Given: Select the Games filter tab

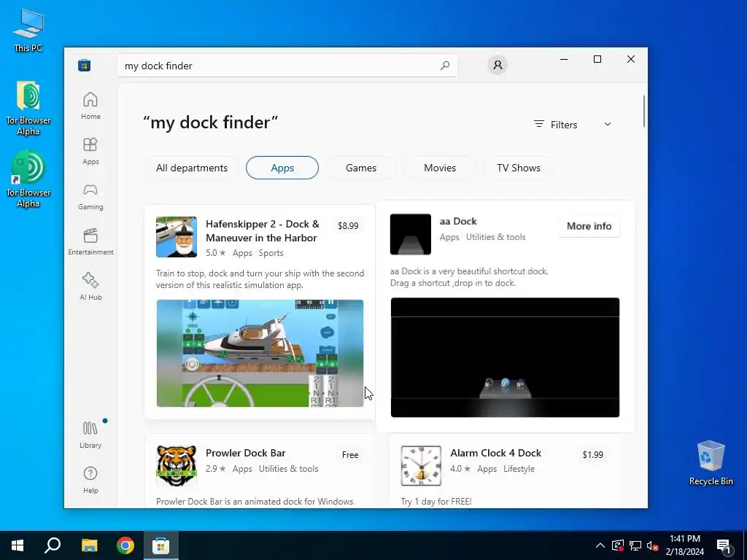Looking at the screenshot, I should [x=360, y=168].
